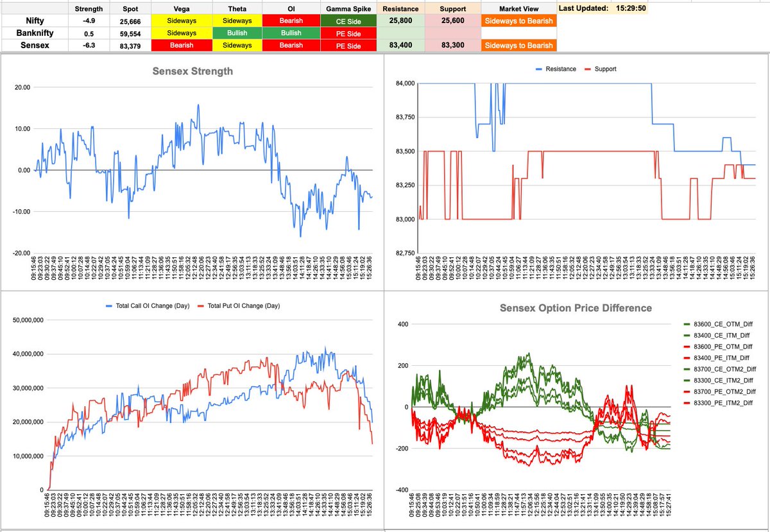Viewport: 770px width, 532px height.
Task: Click Nifty support value 25,600
Action: [453, 21]
